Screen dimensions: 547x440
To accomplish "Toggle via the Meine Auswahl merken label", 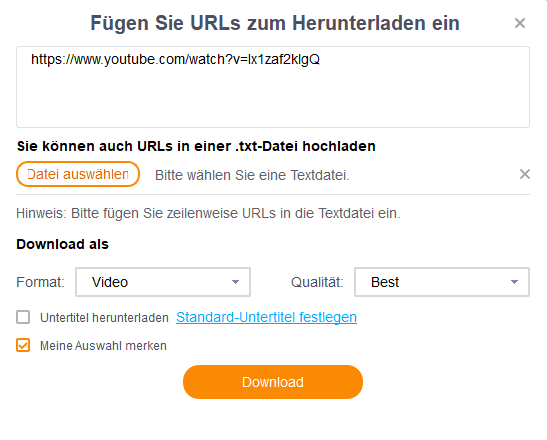I will coord(103,346).
